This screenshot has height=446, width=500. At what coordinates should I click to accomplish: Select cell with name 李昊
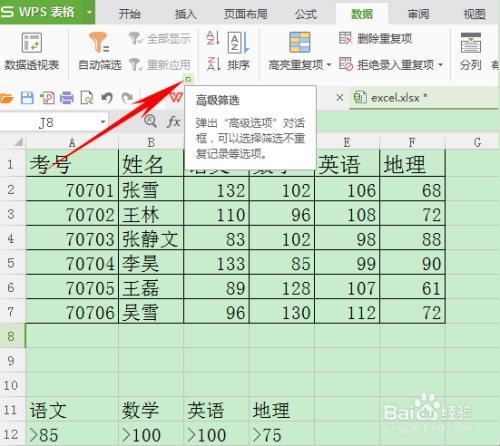tap(151, 263)
